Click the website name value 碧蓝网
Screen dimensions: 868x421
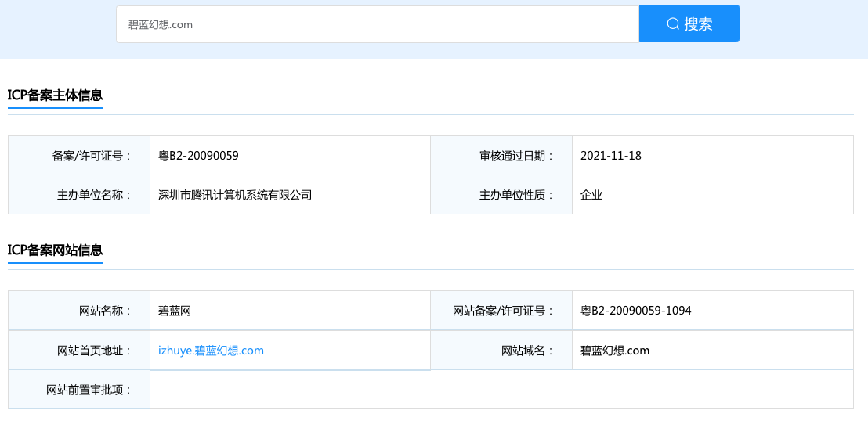pos(175,311)
